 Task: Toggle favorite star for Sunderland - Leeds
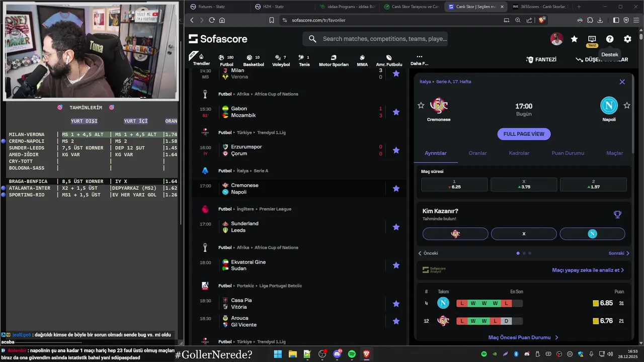396,227
